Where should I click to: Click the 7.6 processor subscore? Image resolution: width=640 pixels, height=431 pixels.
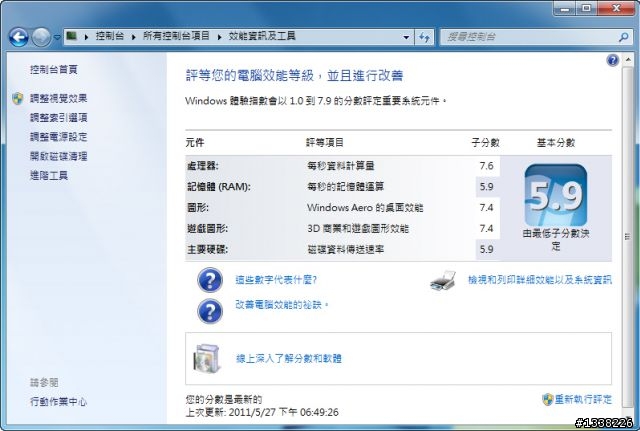pos(487,166)
